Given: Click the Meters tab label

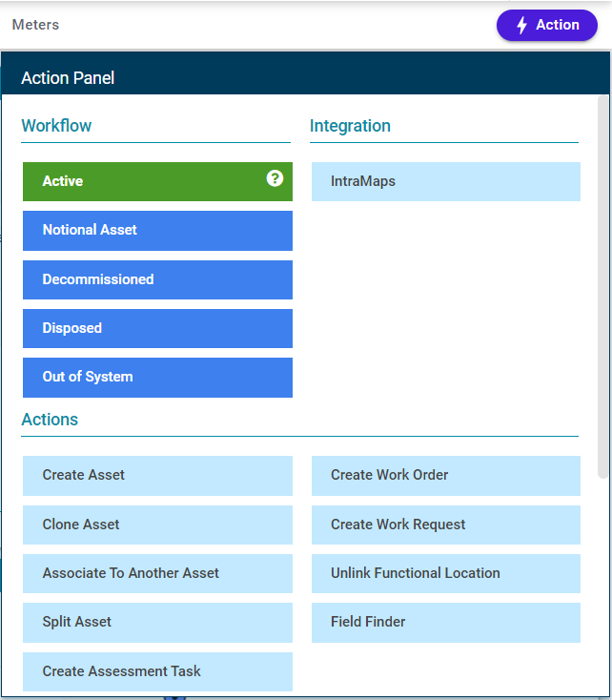Looking at the screenshot, I should (35, 25).
